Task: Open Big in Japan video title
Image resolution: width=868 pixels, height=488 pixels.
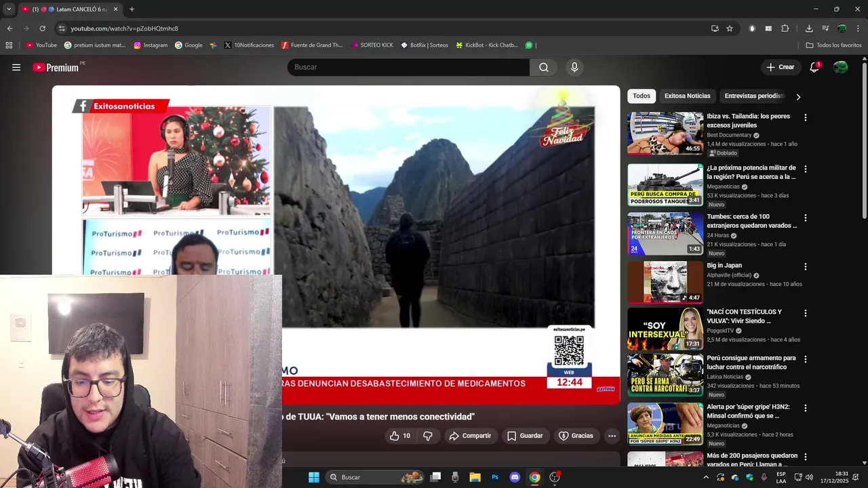Action: coord(724,266)
